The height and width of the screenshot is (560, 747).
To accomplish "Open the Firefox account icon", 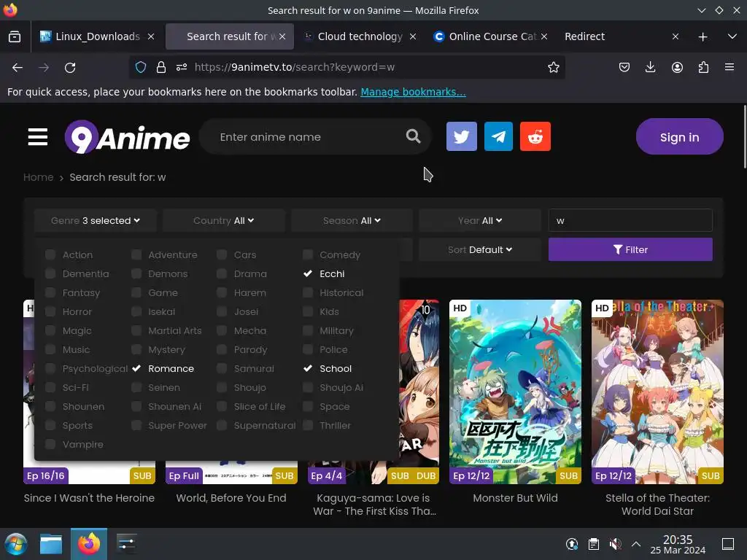I will 677,67.
